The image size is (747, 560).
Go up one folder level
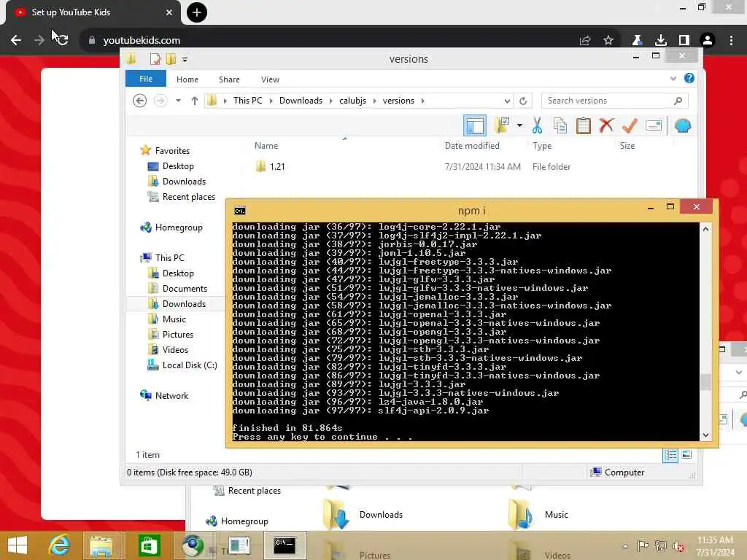point(194,101)
